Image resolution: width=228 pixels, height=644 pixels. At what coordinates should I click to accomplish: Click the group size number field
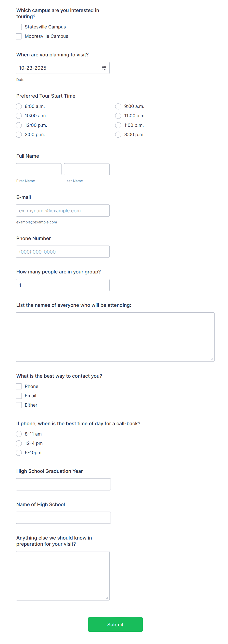coord(63,285)
